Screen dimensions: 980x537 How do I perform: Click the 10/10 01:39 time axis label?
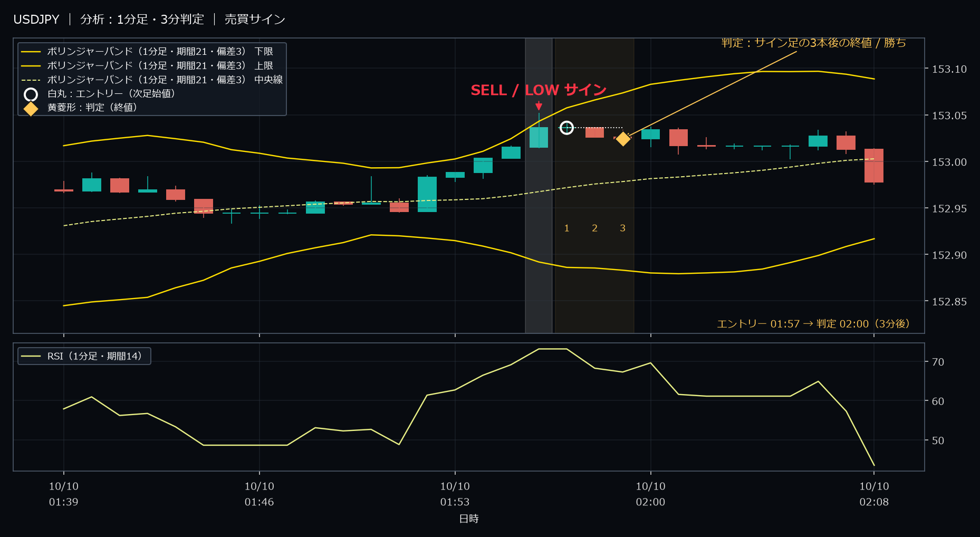pyautogui.click(x=64, y=494)
